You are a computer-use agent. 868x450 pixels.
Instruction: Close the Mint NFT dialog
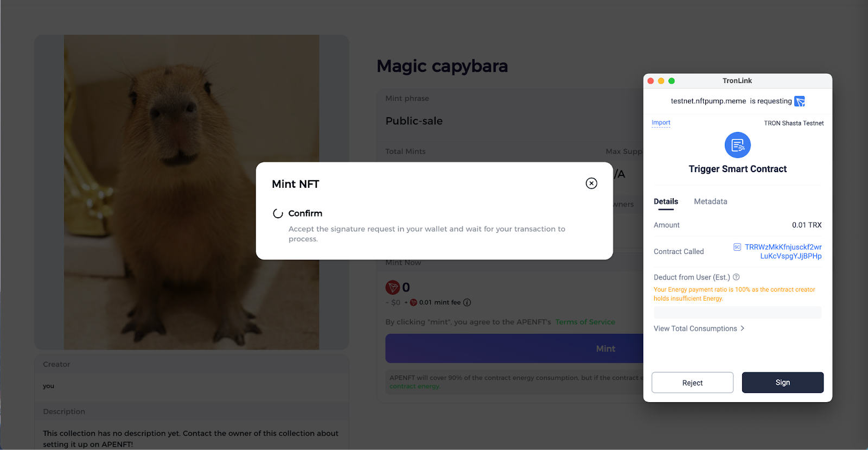point(591,183)
